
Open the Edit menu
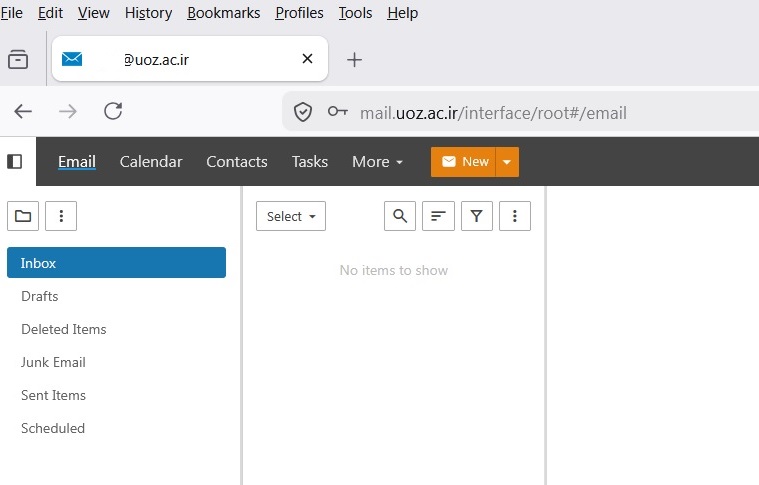(x=50, y=13)
